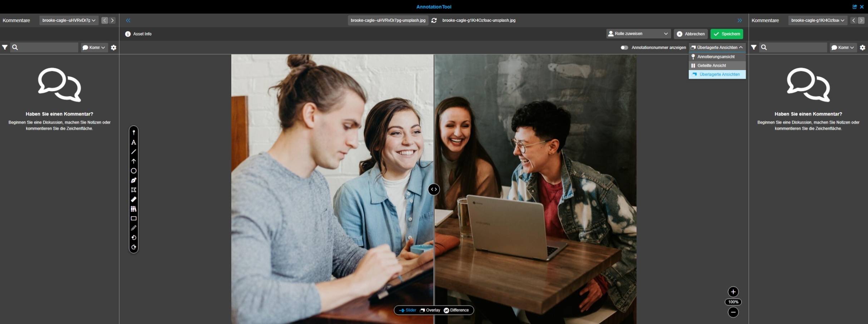This screenshot has width=868, height=324.
Task: Click the left comments filter icon
Action: pos(5,47)
